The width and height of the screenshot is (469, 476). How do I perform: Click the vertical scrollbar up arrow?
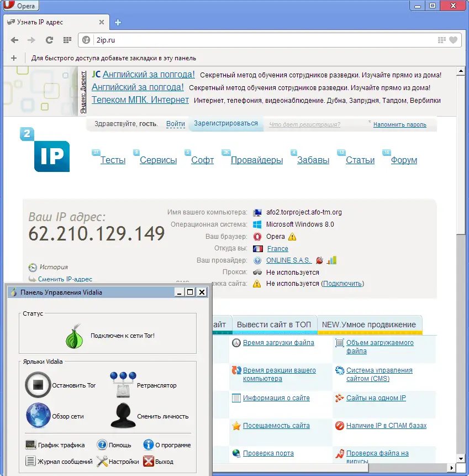pyautogui.click(x=461, y=71)
